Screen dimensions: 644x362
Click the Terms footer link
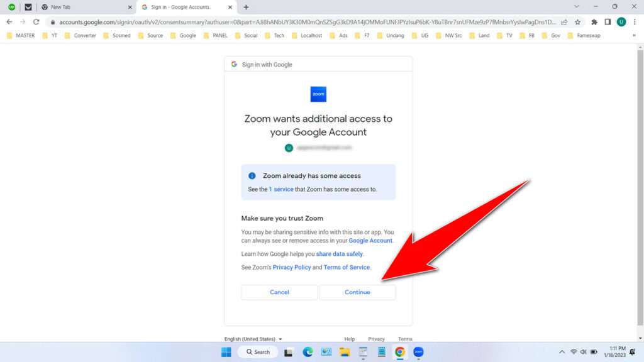pos(405,339)
